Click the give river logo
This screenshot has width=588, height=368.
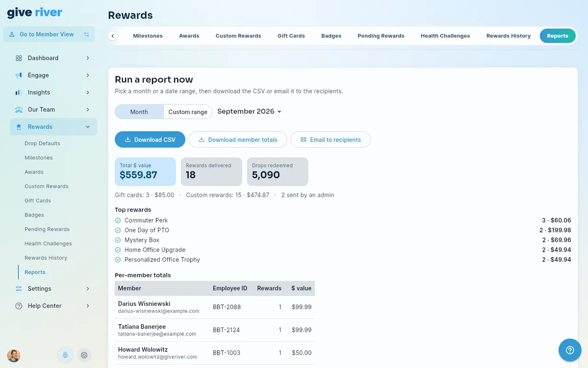pyautogui.click(x=35, y=13)
